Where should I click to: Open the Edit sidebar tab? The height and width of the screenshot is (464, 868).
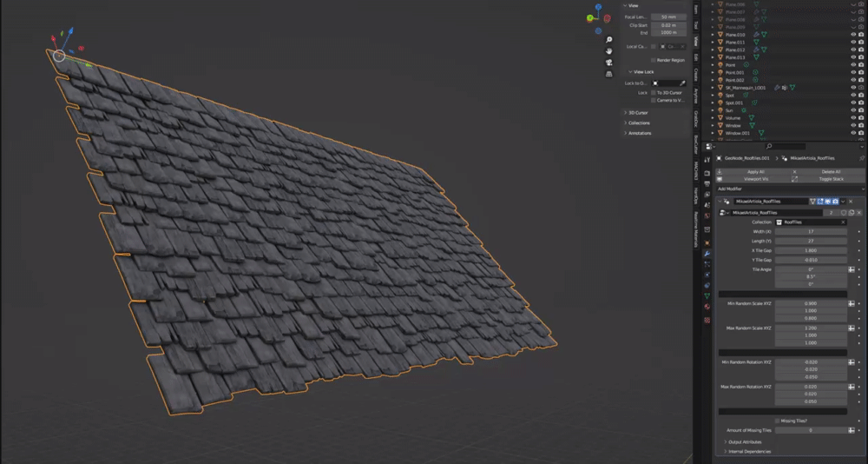click(696, 57)
